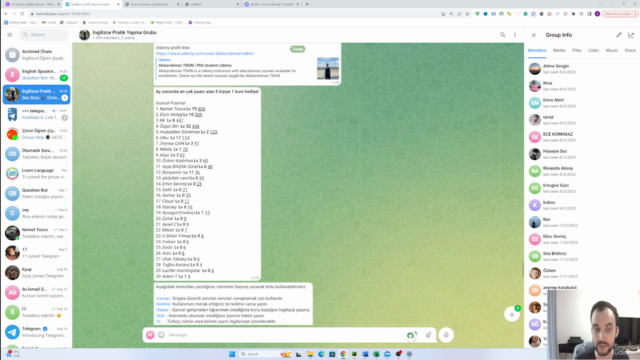Jump to latest messages with down-arrow button

[x=511, y=314]
